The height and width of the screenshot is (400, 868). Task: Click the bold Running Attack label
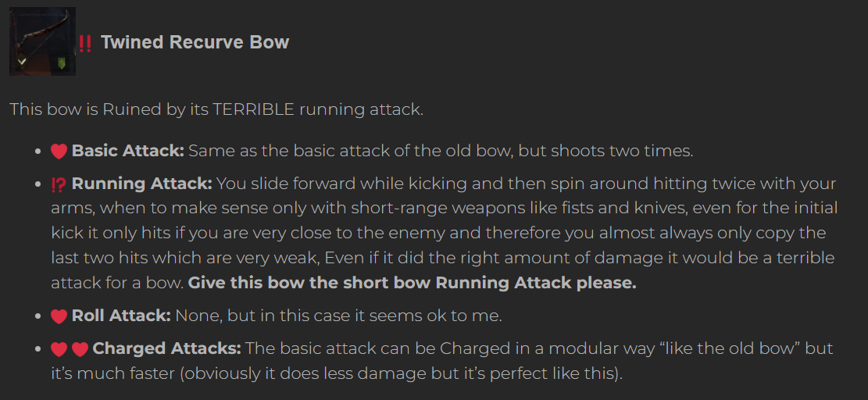tap(142, 184)
